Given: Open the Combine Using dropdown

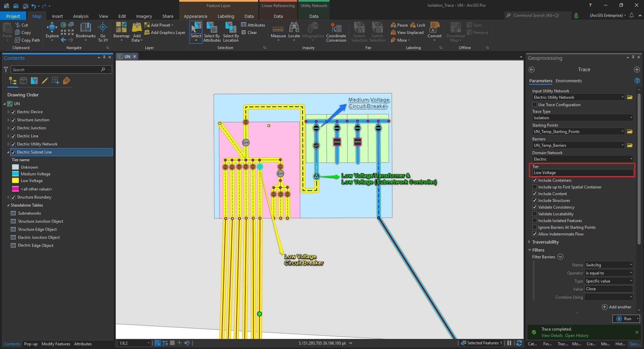Looking at the screenshot, I should [608, 297].
